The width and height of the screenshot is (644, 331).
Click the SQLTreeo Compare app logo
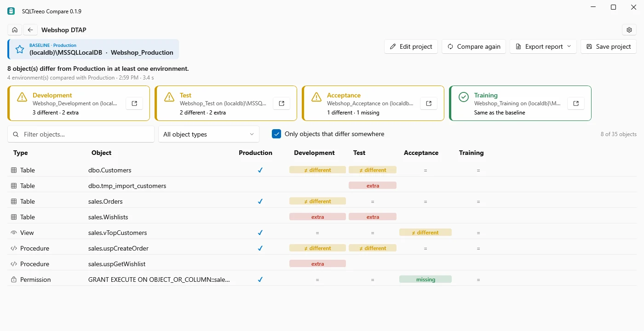coord(11,11)
